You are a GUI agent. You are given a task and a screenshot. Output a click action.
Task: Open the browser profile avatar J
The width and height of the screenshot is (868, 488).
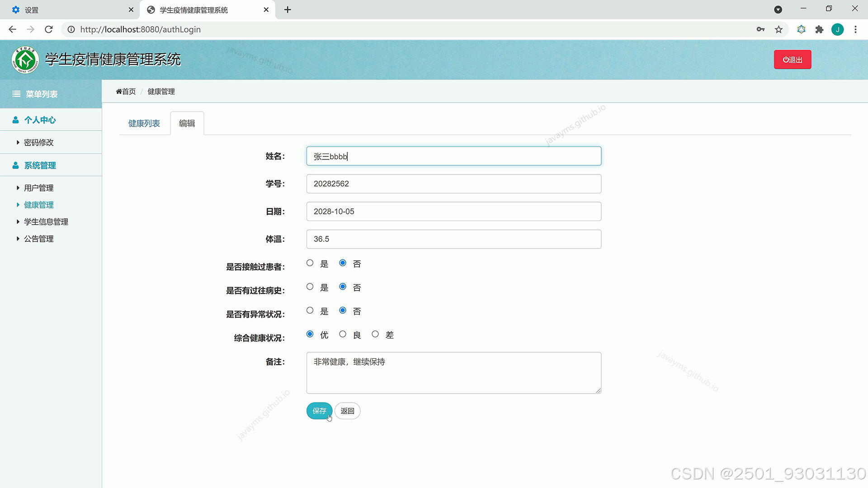click(837, 29)
